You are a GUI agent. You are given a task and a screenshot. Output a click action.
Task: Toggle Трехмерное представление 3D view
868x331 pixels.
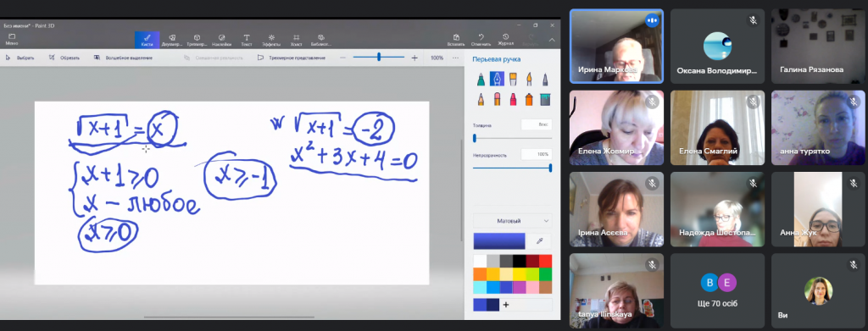pyautogui.click(x=292, y=58)
